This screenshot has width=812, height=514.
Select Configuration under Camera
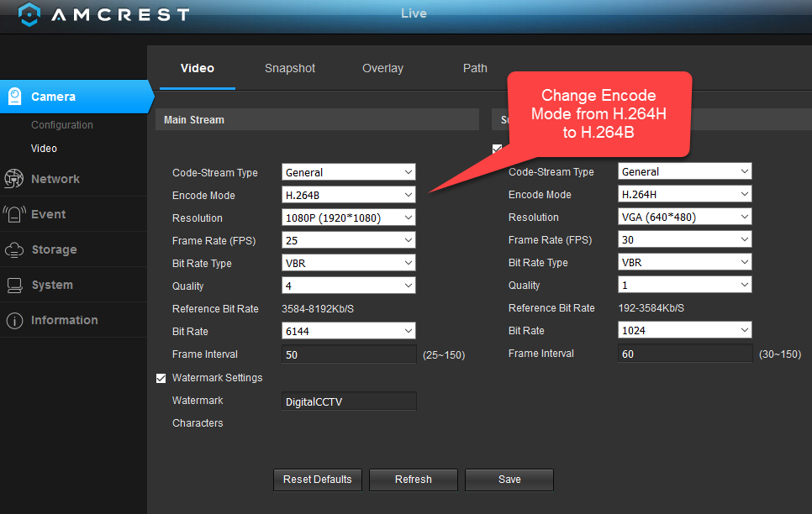pyautogui.click(x=62, y=125)
